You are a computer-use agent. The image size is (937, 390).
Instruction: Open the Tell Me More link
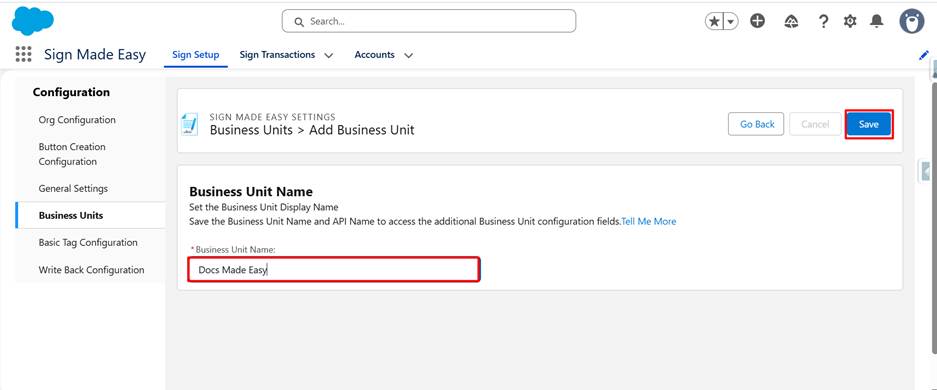pos(649,222)
